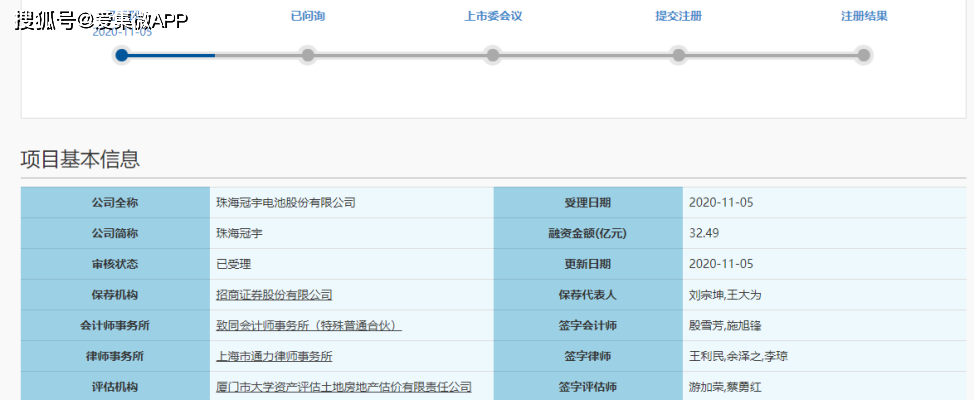The width and height of the screenshot is (974, 400).
Task: Click the timeline node under 上市委会议
Action: click(492, 55)
